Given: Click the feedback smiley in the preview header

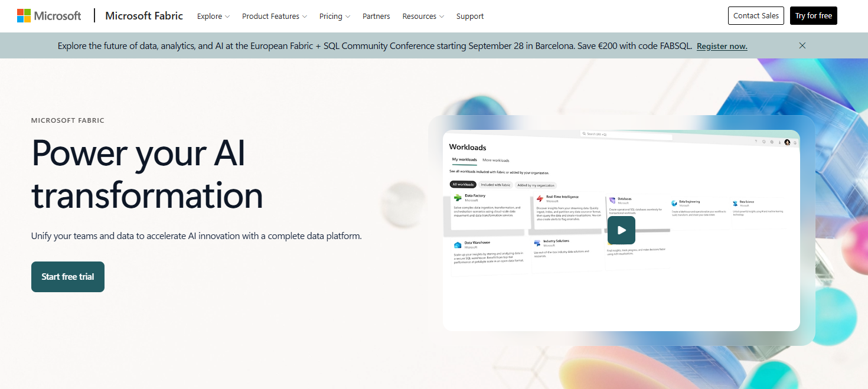Looking at the screenshot, I should [764, 142].
